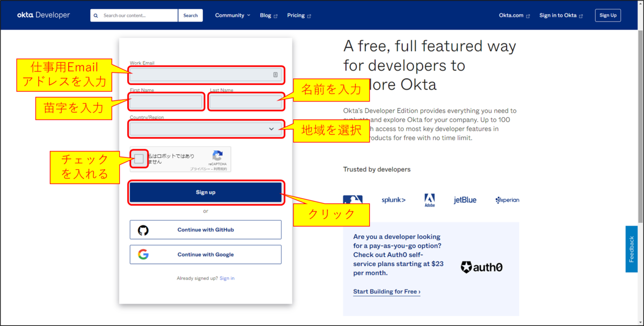Submit the form with Sign up button
644x326 pixels.
tap(206, 192)
